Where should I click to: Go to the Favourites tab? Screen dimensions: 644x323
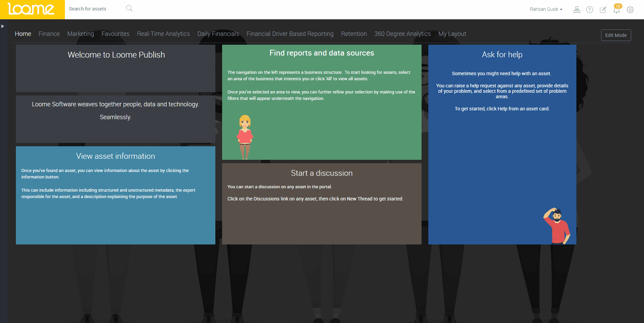(115, 34)
